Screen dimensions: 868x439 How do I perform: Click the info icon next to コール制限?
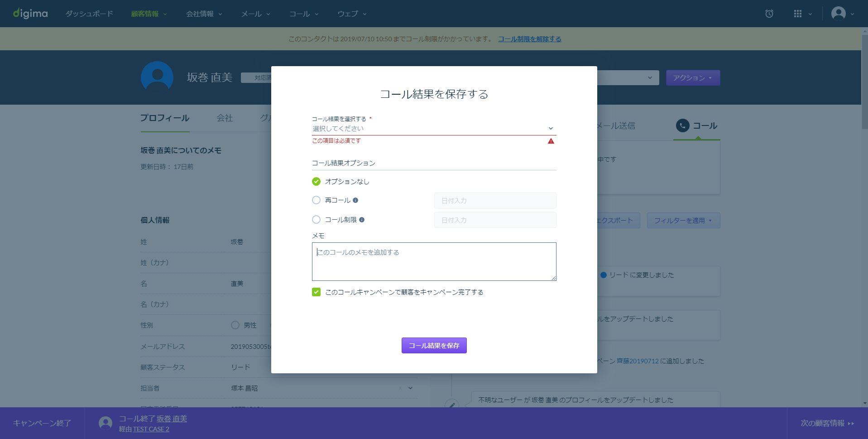362,220
